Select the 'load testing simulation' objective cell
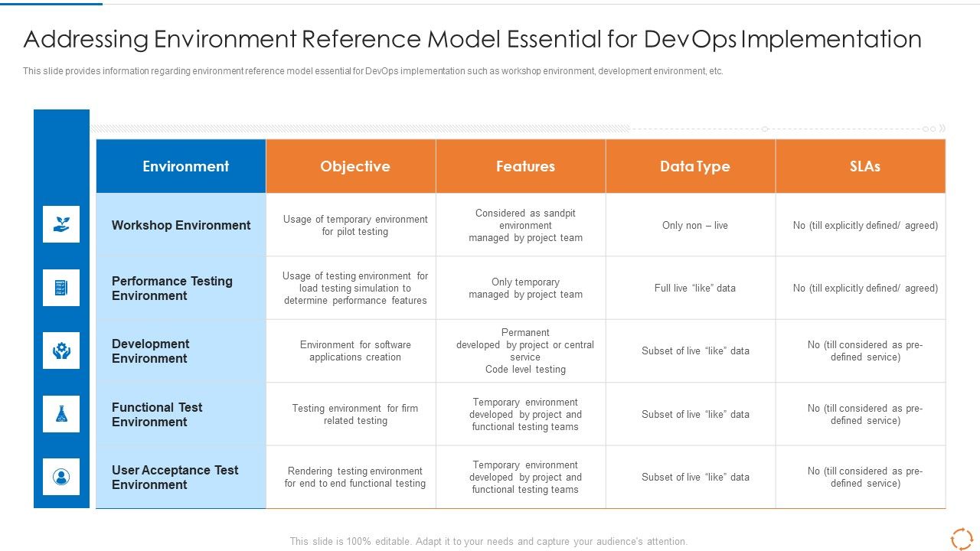 (x=351, y=288)
